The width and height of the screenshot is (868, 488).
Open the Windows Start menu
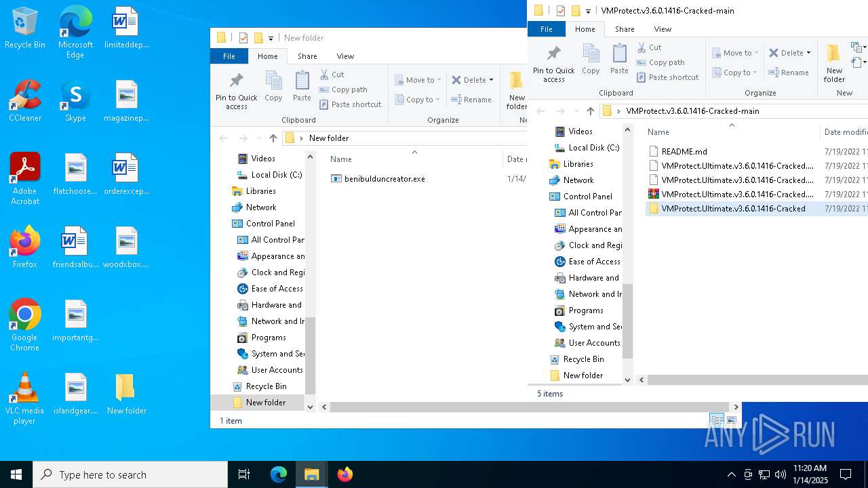tap(16, 474)
